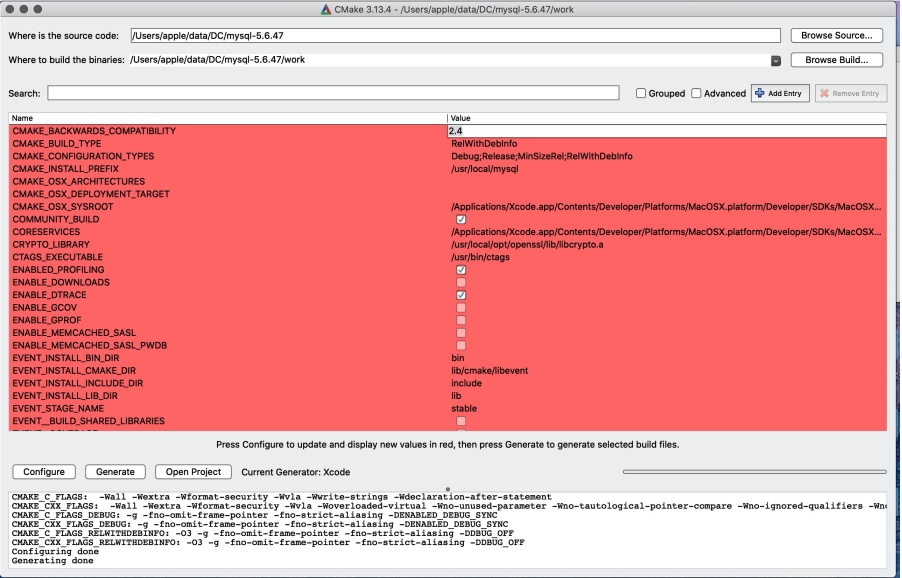Uncheck the ENABLE_DTRACE checkbox
Image resolution: width=902 pixels, height=578 pixels.
461,295
